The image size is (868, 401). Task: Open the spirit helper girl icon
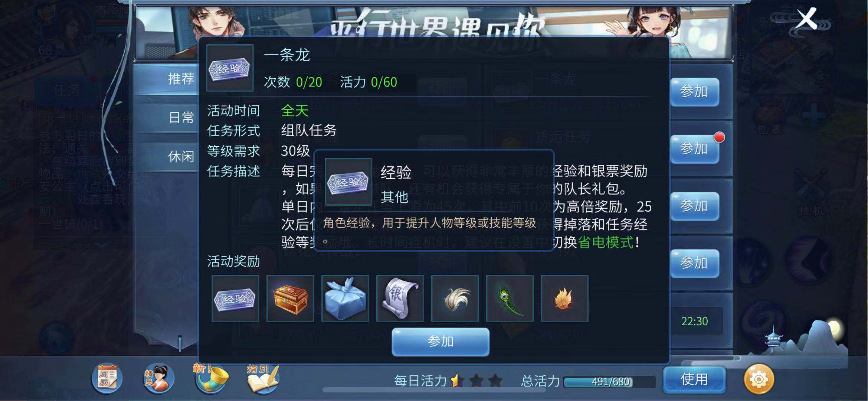pyautogui.click(x=158, y=378)
